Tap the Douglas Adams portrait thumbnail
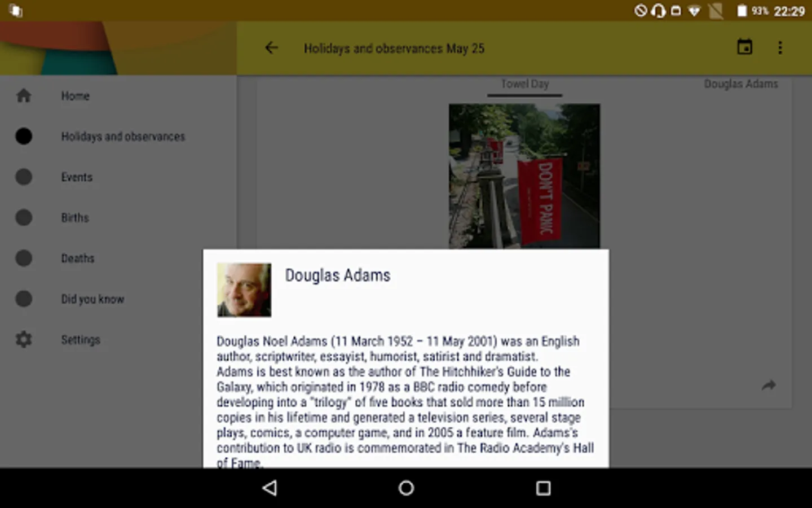The image size is (812, 508). click(244, 290)
